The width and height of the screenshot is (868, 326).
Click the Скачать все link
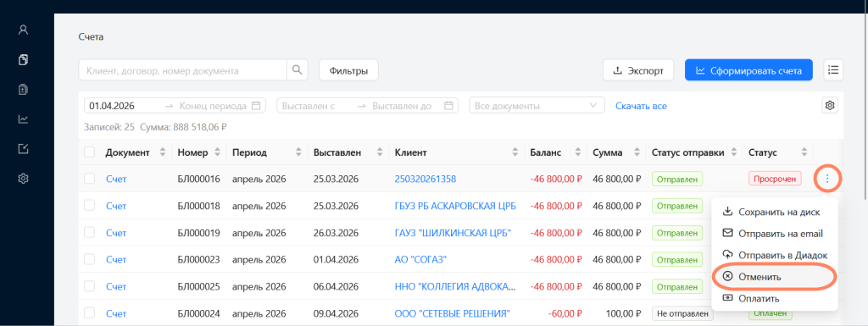point(641,106)
